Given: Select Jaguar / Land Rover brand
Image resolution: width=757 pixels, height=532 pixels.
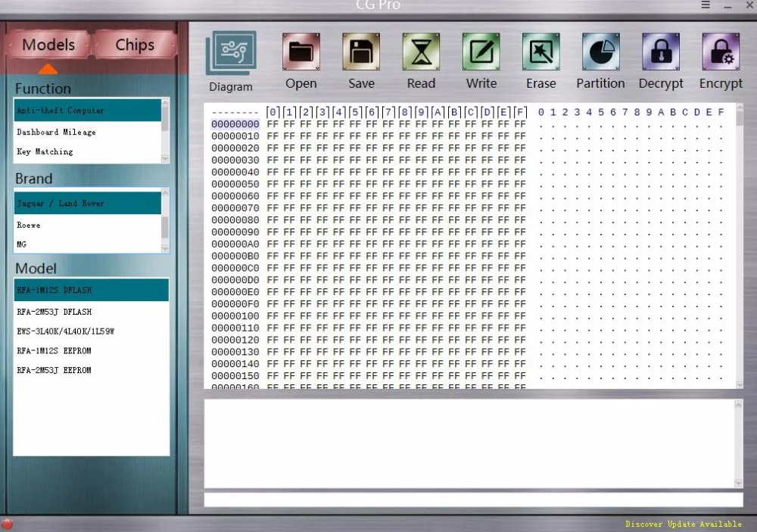Looking at the screenshot, I should [87, 204].
